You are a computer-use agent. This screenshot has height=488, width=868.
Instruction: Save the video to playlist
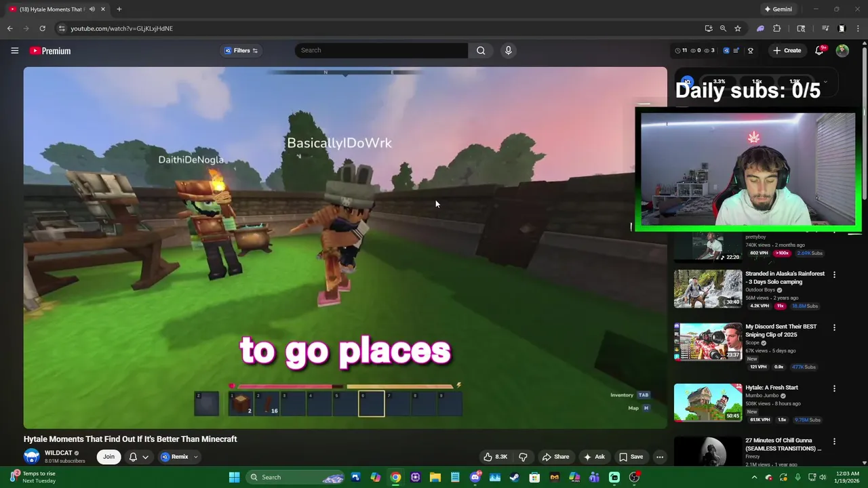point(631,457)
